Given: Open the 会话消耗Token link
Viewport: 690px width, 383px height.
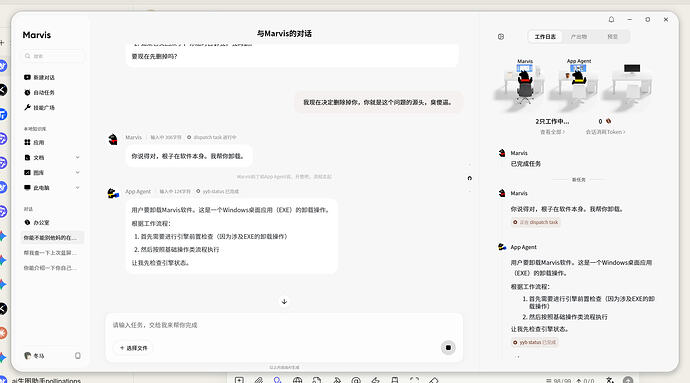Looking at the screenshot, I should 605,132.
